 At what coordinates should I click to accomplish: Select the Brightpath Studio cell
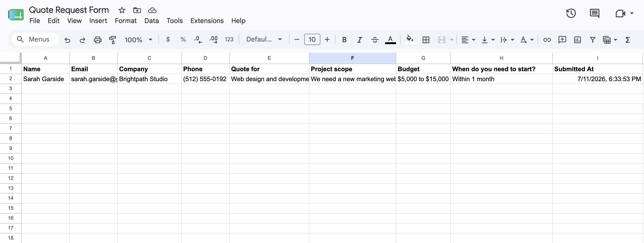click(x=149, y=79)
